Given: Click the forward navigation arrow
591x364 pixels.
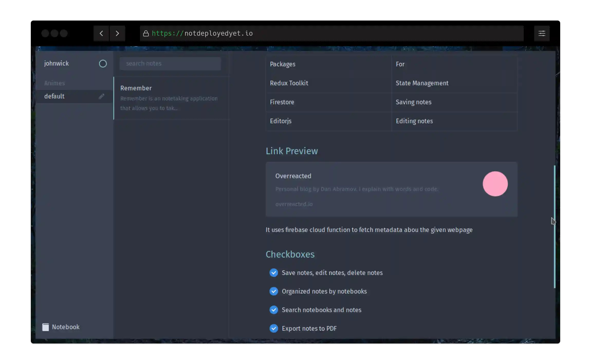Looking at the screenshot, I should tap(117, 33).
